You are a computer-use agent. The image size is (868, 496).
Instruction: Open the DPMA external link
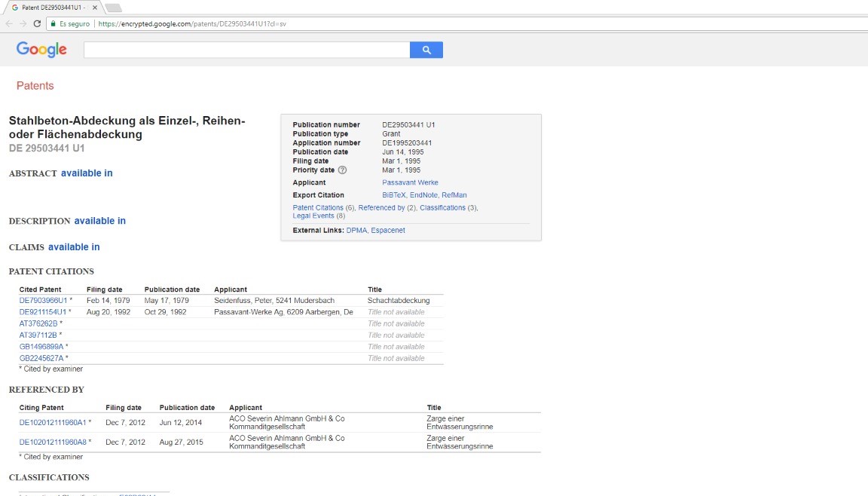356,231
